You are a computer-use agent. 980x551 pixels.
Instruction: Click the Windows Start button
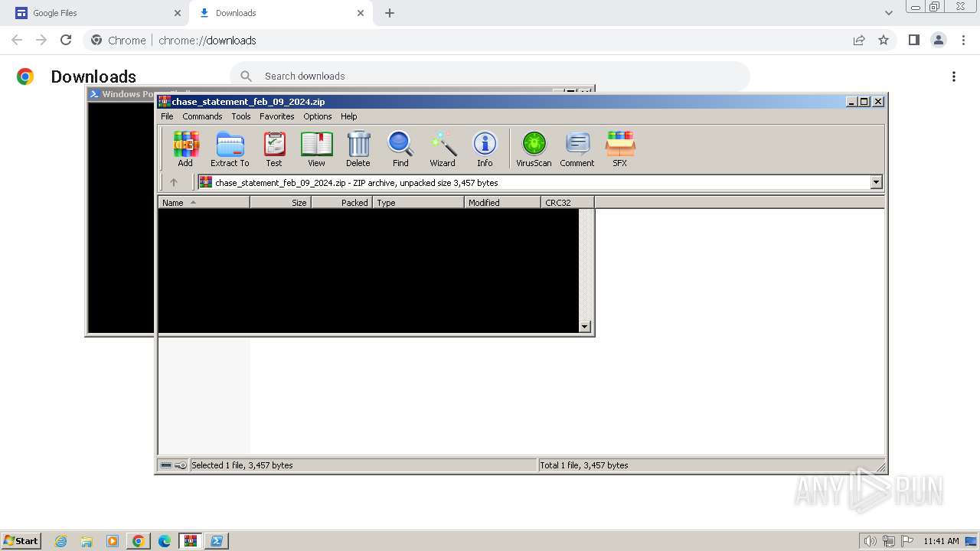pyautogui.click(x=21, y=541)
